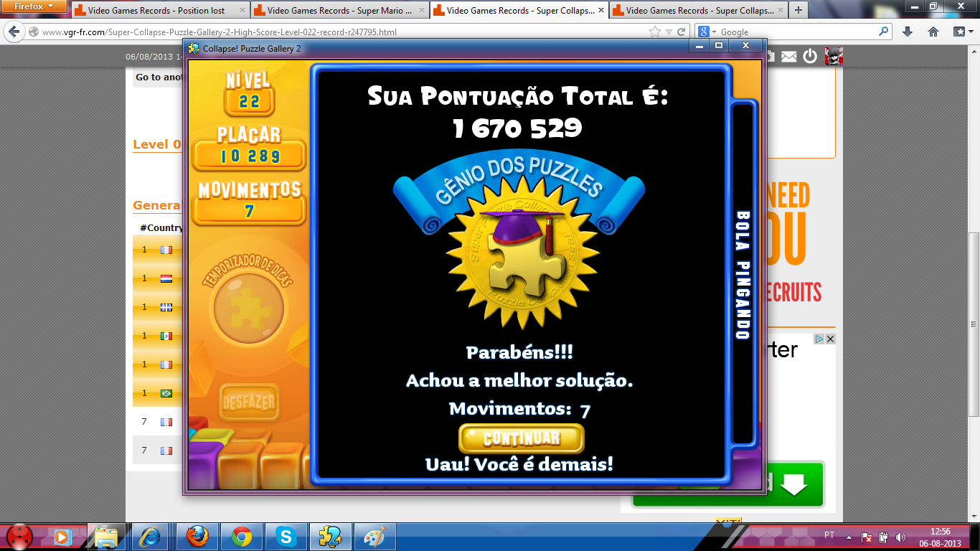The image size is (980, 551).
Task: Click the Firefox home button
Action: tap(933, 32)
